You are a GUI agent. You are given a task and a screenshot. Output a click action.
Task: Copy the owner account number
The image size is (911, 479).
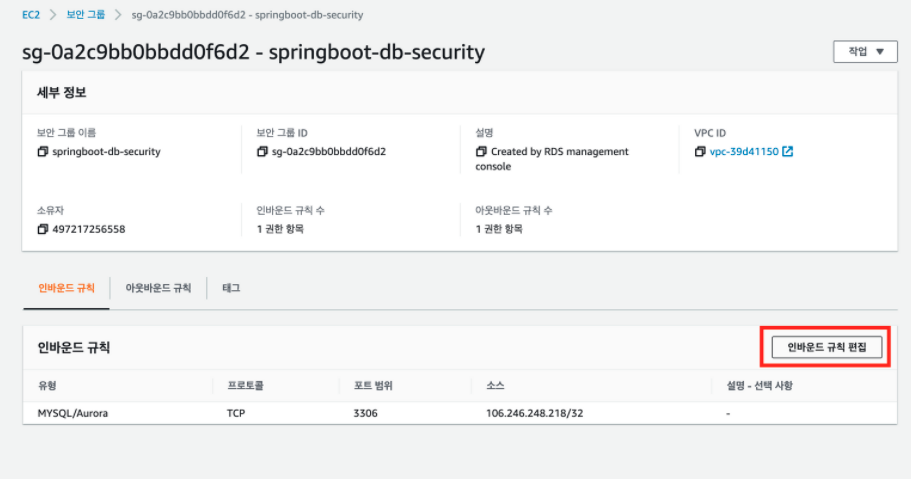tap(42, 229)
